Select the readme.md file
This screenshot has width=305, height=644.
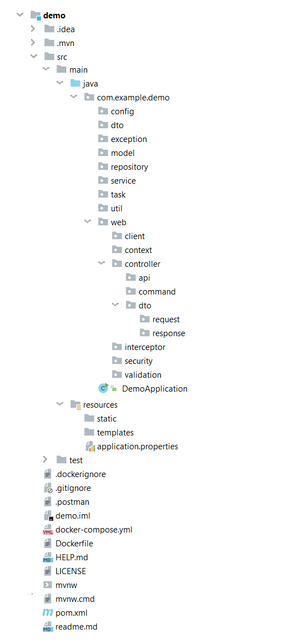point(70,627)
